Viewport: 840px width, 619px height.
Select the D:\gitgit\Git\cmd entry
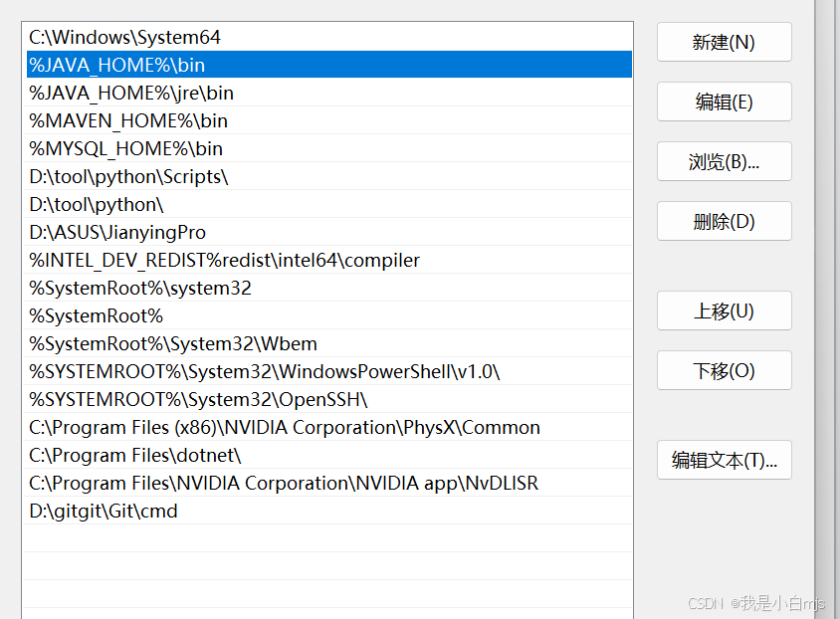[x=327, y=511]
